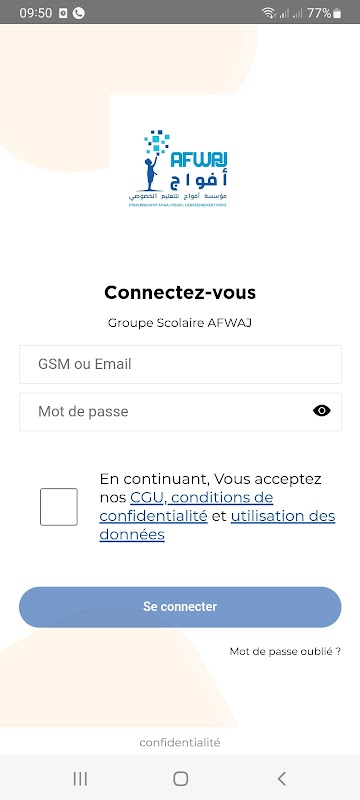Tap the confidentialité footer link

point(180,743)
